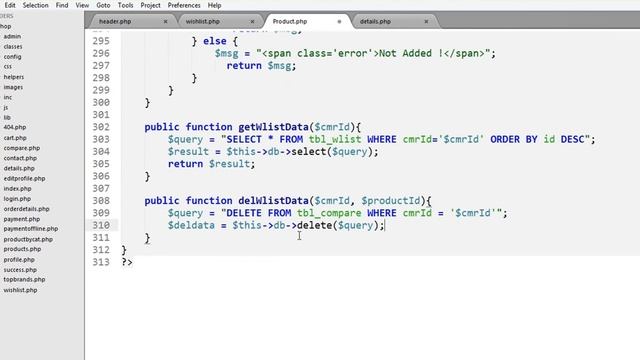Close the details.php tab
This screenshot has height=360, width=640.
coord(426,22)
